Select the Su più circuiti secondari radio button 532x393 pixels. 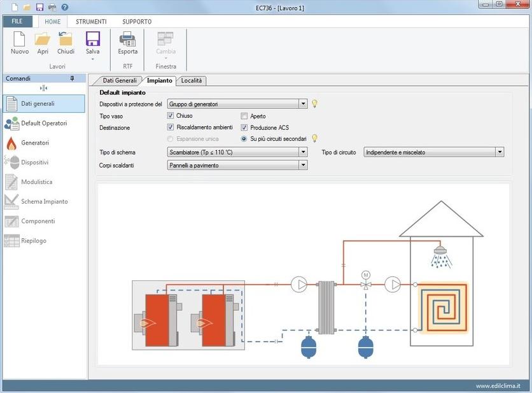[x=244, y=138]
